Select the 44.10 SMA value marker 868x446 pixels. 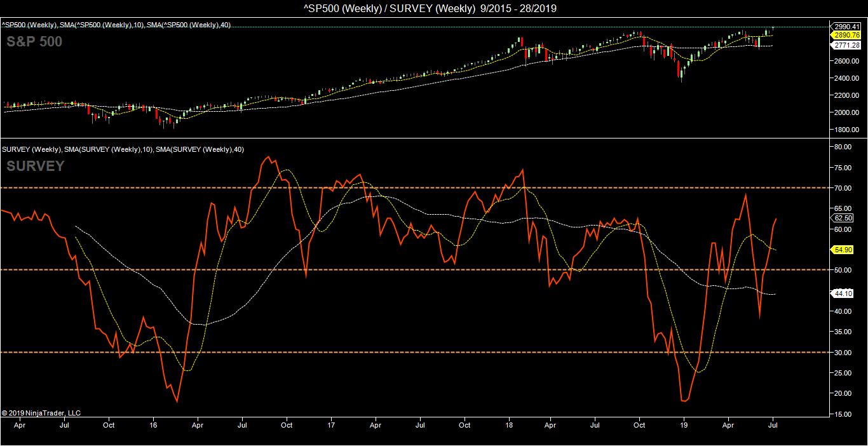click(843, 294)
